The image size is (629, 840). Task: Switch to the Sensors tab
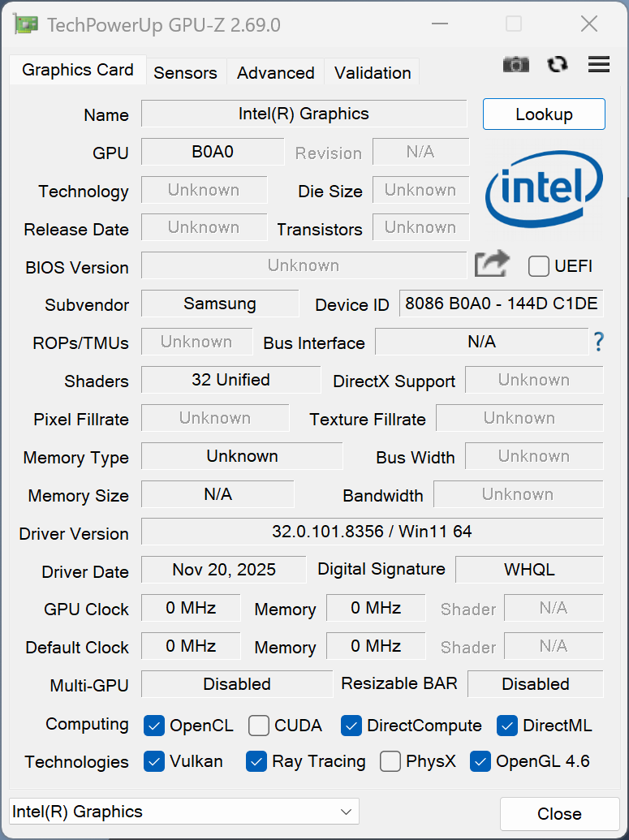pos(185,73)
